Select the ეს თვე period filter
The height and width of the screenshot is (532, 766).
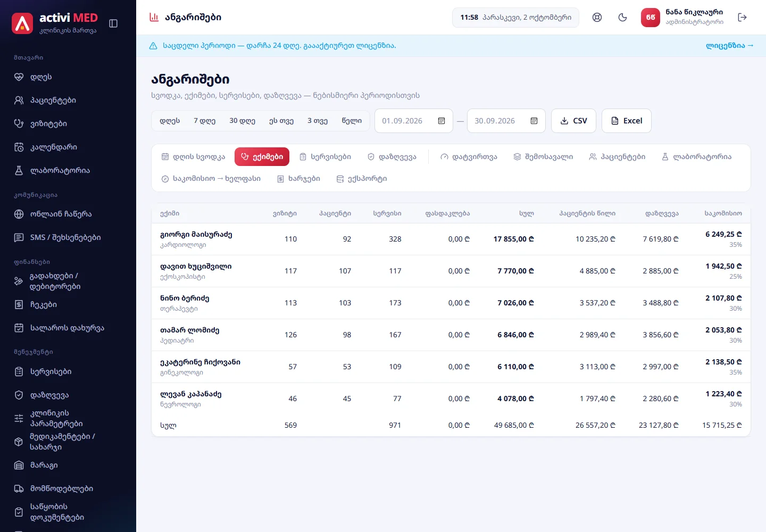click(x=281, y=121)
